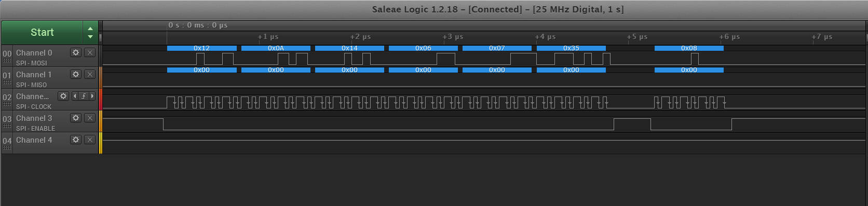Grab Channel 0 drag handle dots
Image resolution: width=868 pixels, height=206 pixels.
[7, 61]
